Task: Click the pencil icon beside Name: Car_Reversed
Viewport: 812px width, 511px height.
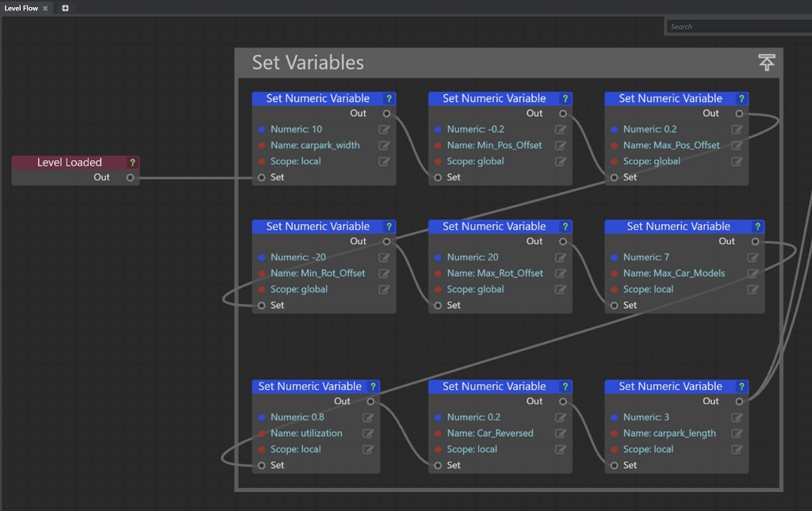Action: pyautogui.click(x=560, y=433)
